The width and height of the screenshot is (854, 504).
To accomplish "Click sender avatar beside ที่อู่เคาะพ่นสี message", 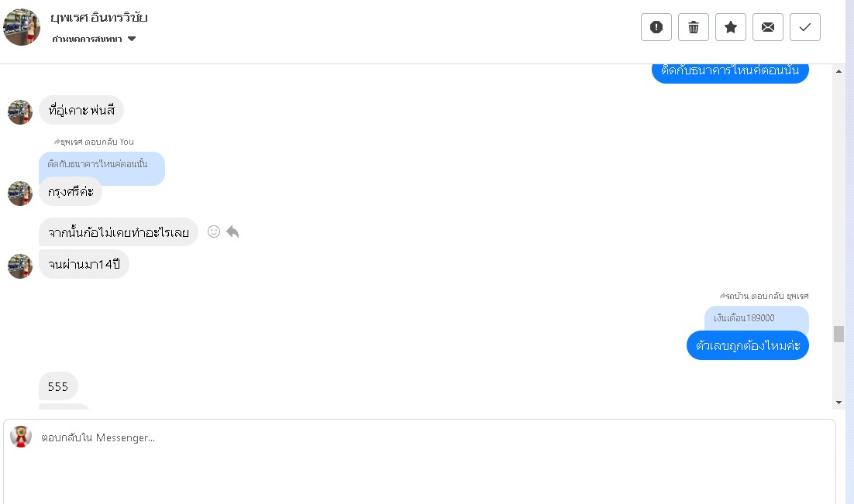I will 20,111.
